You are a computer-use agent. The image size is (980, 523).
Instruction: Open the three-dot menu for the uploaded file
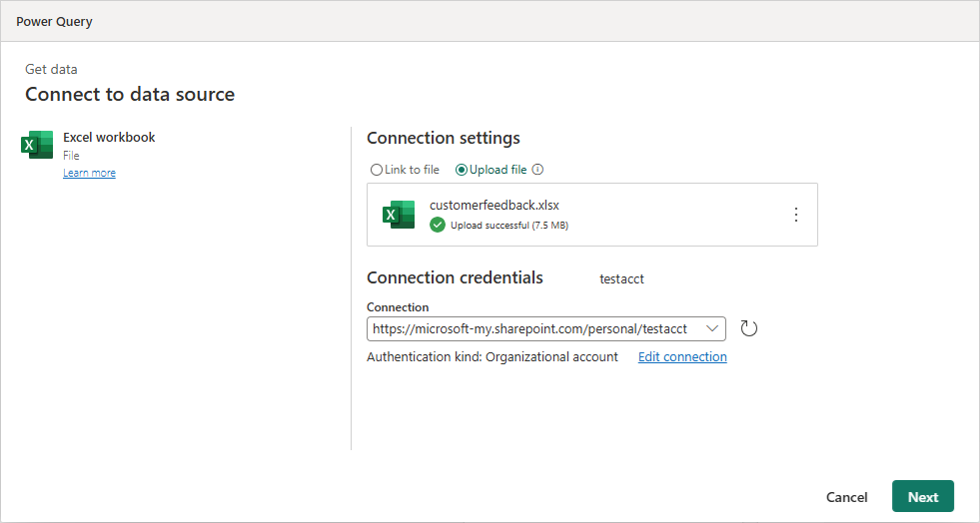pos(795,215)
